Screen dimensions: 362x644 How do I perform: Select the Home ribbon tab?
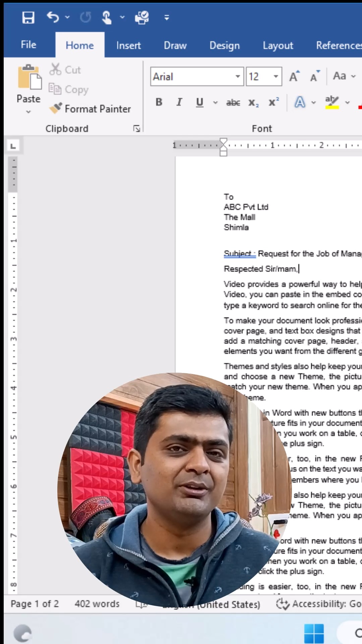(80, 45)
